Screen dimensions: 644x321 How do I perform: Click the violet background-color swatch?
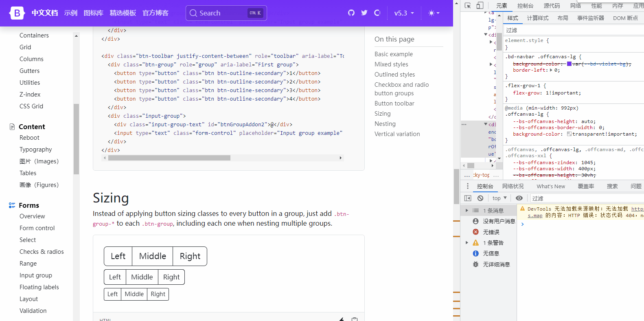569,64
